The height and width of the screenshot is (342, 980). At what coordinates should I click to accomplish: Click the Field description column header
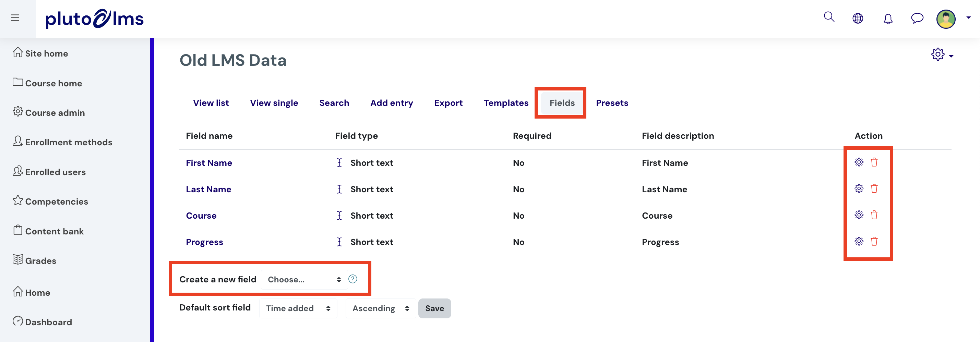[x=678, y=136]
